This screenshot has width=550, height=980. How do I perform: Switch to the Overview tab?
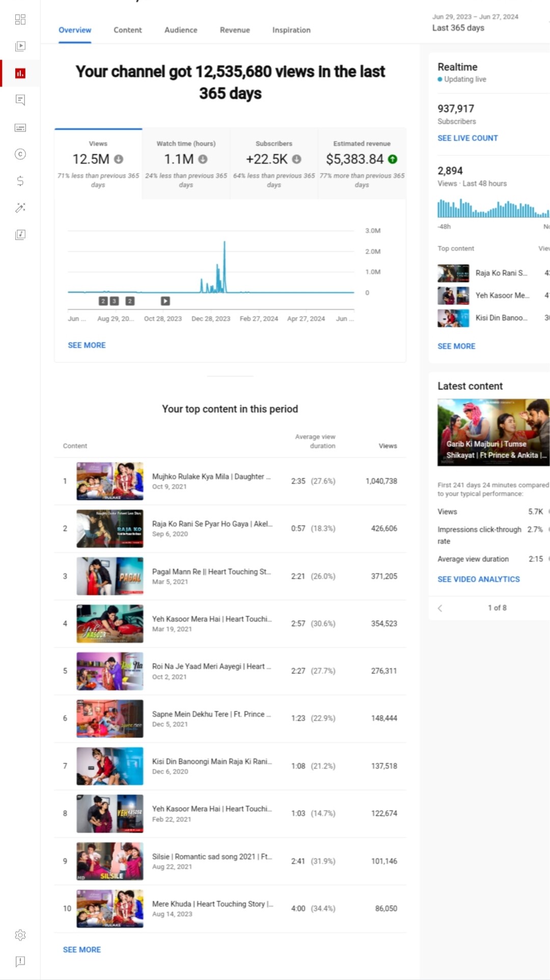[x=75, y=30]
